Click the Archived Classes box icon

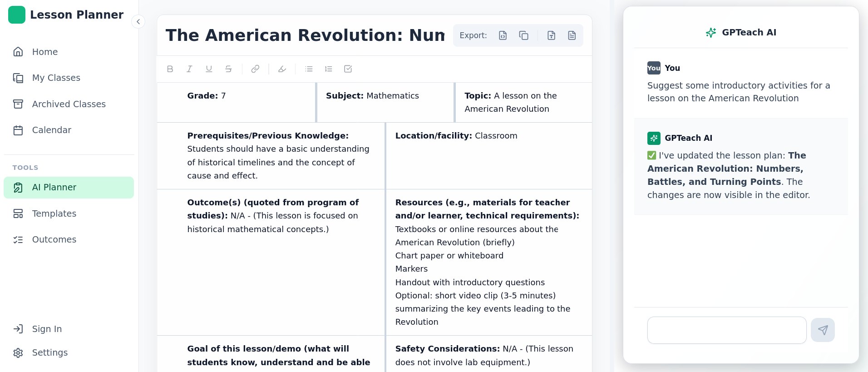click(18, 104)
